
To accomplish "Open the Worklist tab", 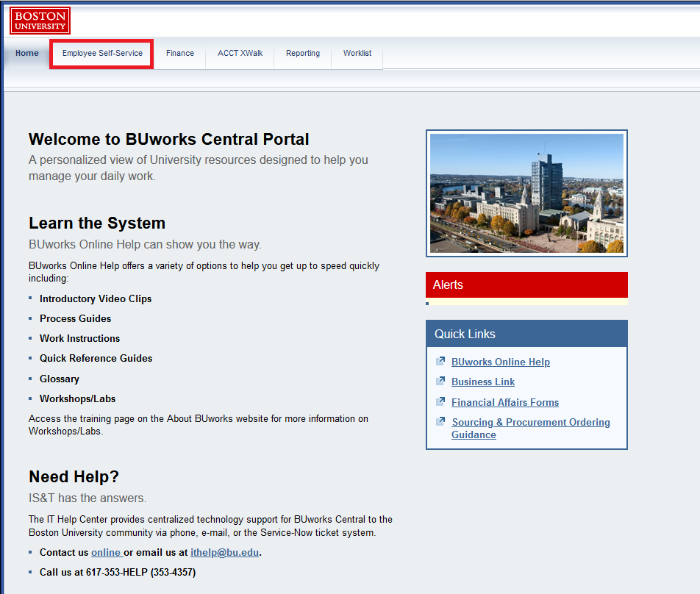I will (357, 53).
